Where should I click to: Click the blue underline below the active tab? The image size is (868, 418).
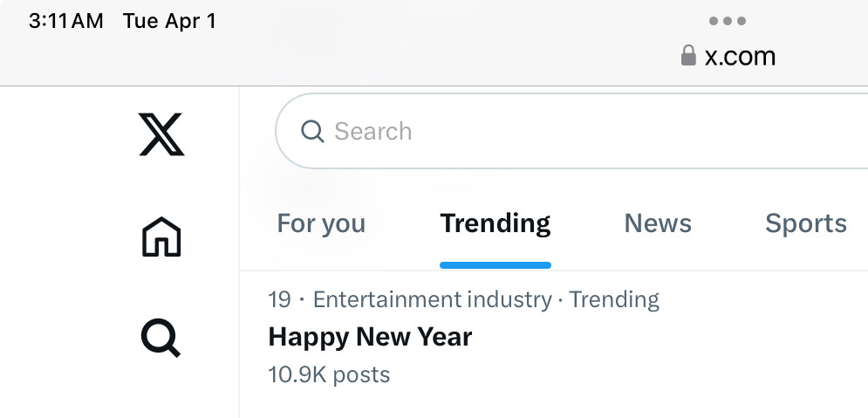495,264
